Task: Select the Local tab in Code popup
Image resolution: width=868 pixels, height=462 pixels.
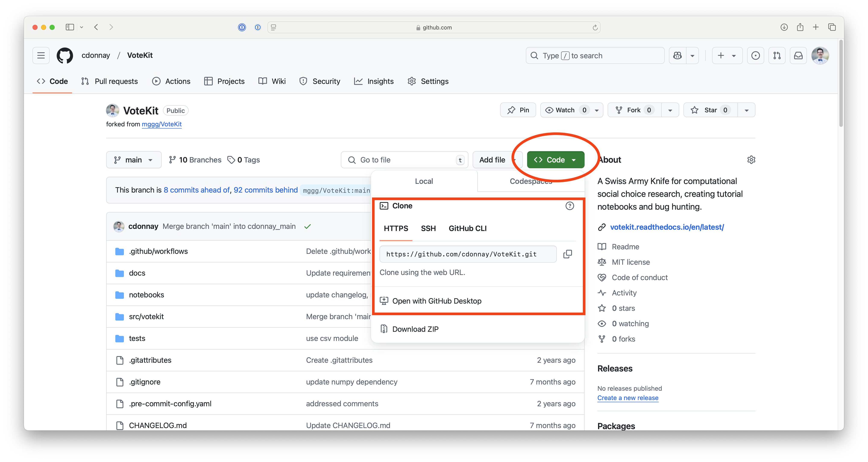Action: pyautogui.click(x=424, y=181)
